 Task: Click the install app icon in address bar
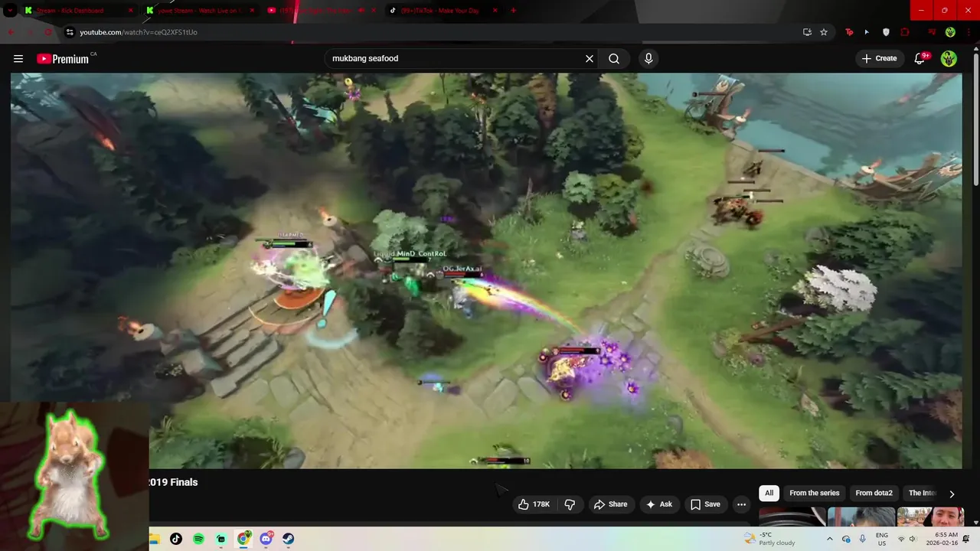click(807, 32)
